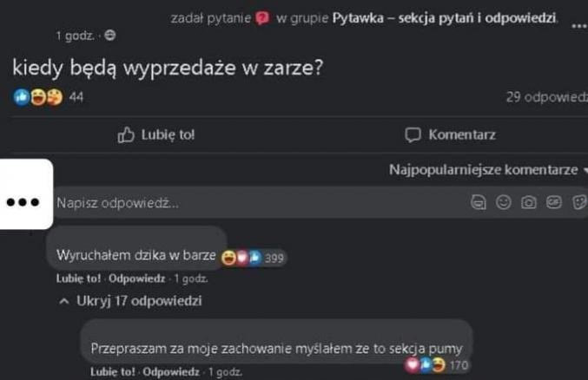Click the white profile avatar thumbnail

[x=26, y=194]
